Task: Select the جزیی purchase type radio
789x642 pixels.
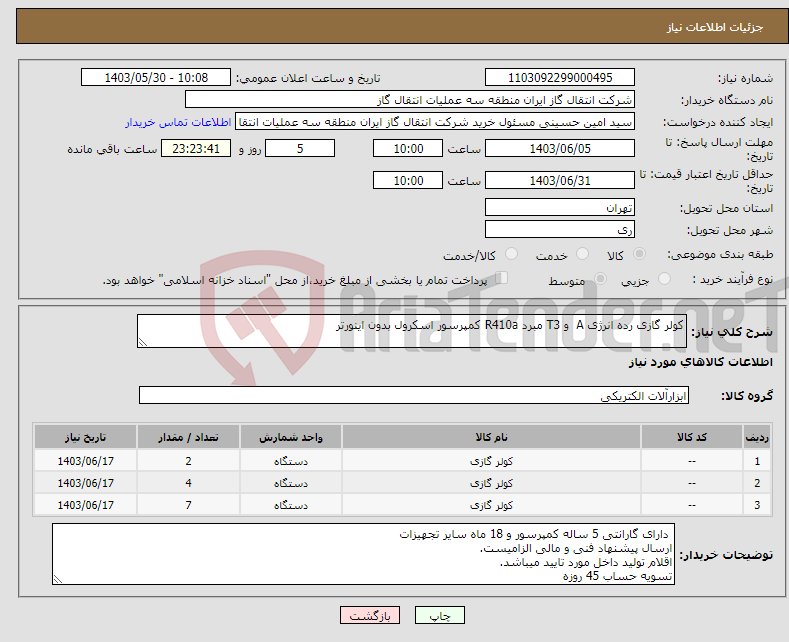Action: point(664,278)
